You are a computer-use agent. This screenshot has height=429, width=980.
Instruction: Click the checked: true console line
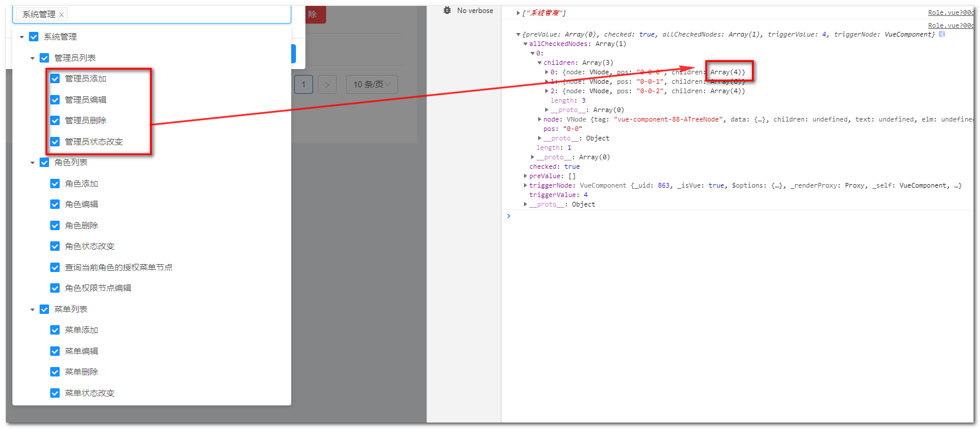point(554,167)
